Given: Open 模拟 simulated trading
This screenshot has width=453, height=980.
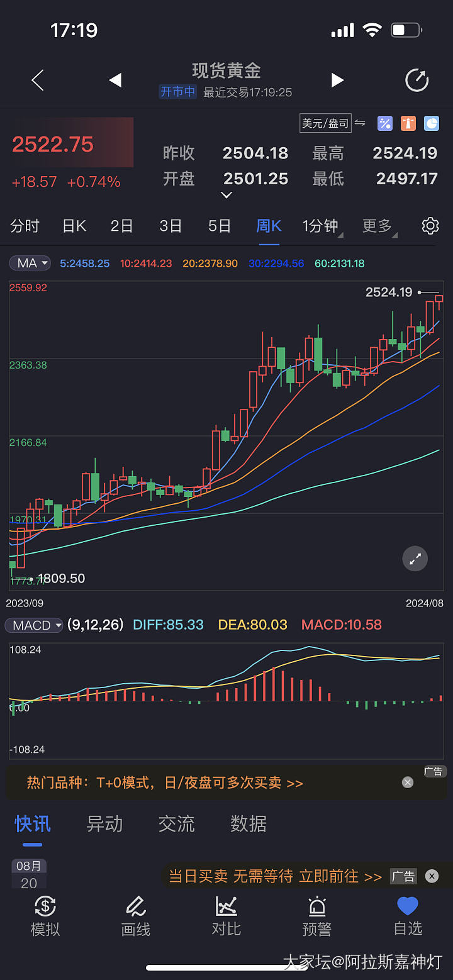Looking at the screenshot, I should point(45,916).
